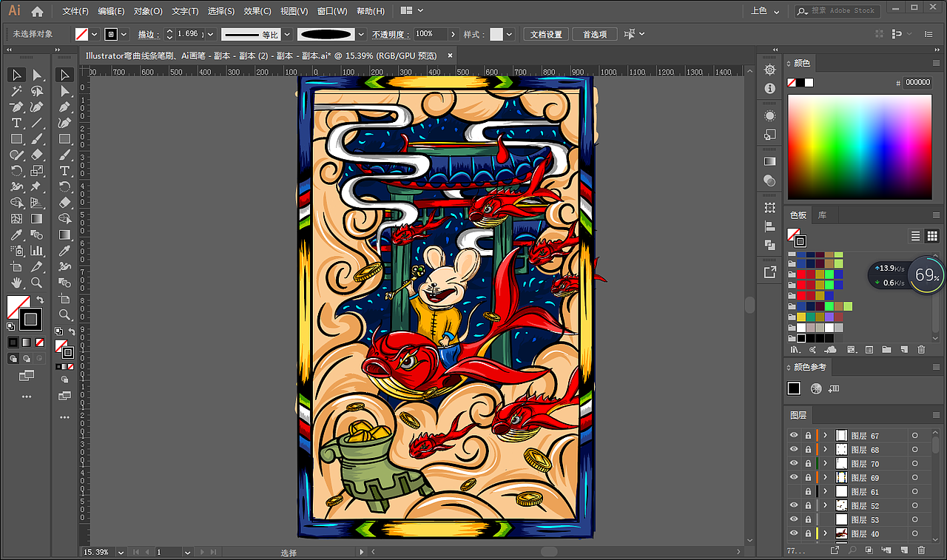
Task: Open the Pathfinder panel icon in dock
Action: [x=770, y=246]
